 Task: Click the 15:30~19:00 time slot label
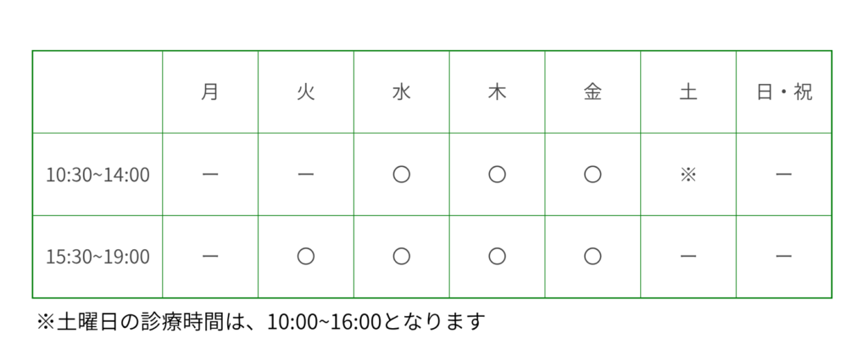tap(97, 257)
